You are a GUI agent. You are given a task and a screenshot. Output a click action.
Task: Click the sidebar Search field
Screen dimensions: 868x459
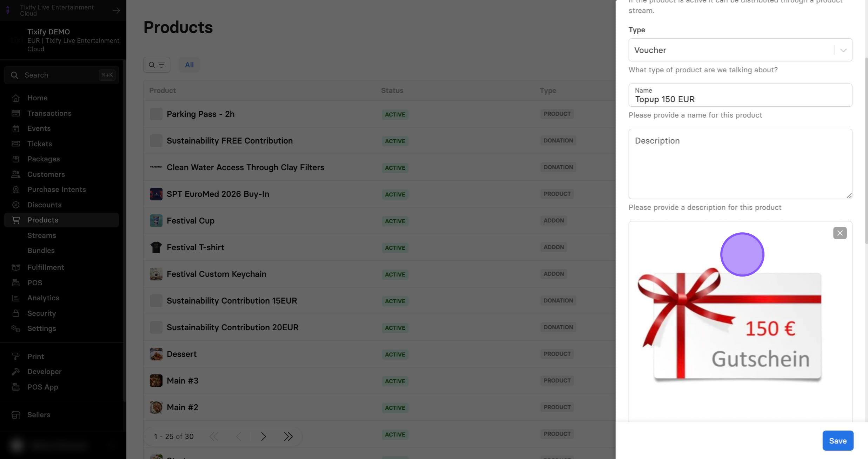[x=61, y=75]
